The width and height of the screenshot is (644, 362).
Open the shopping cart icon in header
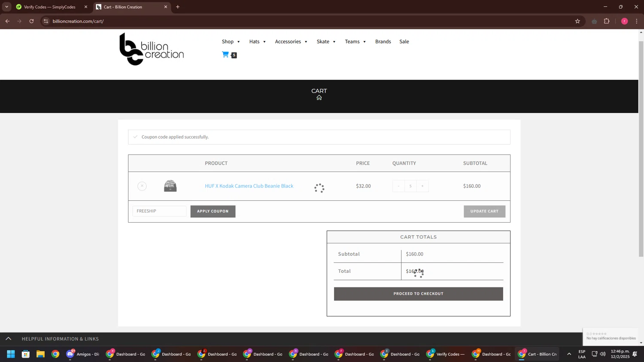(x=225, y=55)
